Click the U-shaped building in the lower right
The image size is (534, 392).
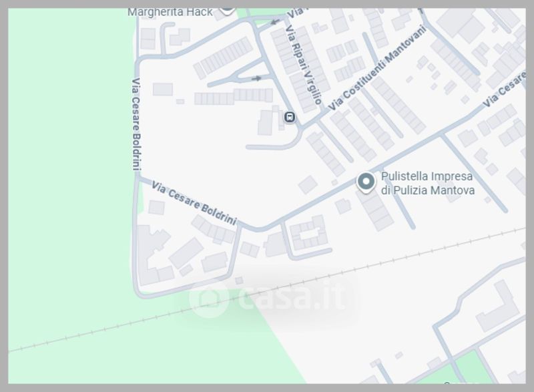498,307
